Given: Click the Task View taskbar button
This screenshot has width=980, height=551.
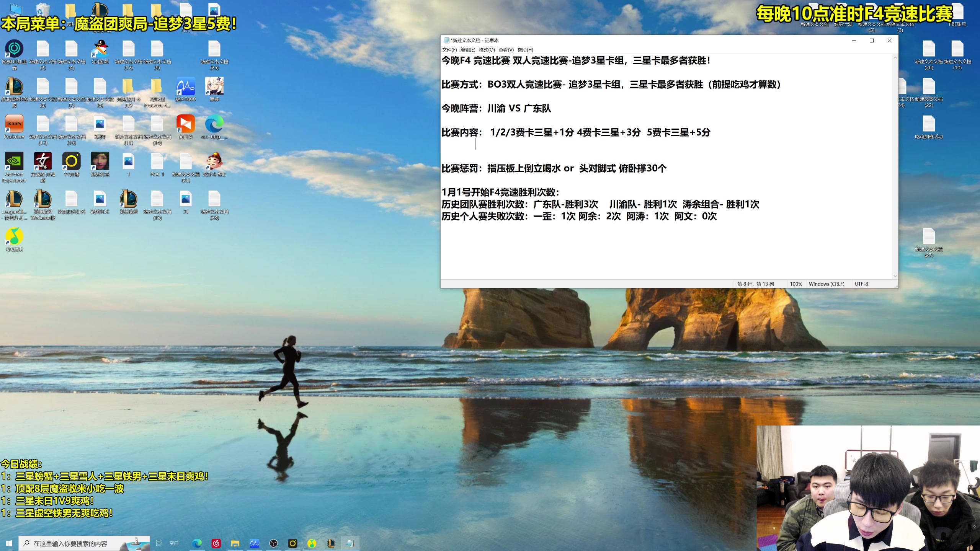Looking at the screenshot, I should (159, 543).
